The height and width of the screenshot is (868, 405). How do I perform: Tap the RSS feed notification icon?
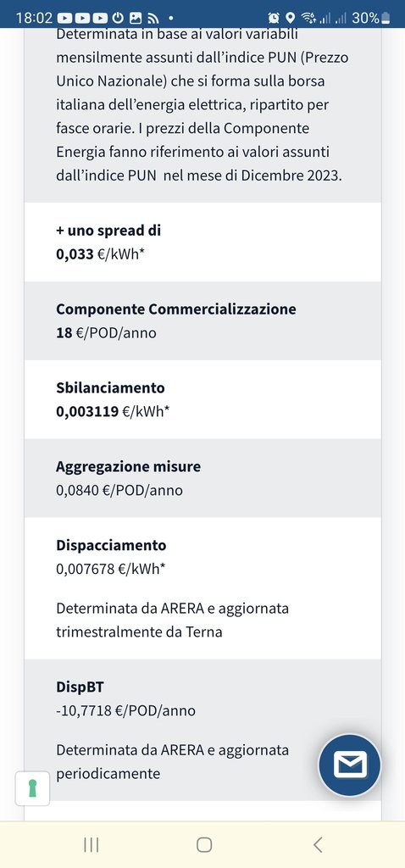(153, 18)
